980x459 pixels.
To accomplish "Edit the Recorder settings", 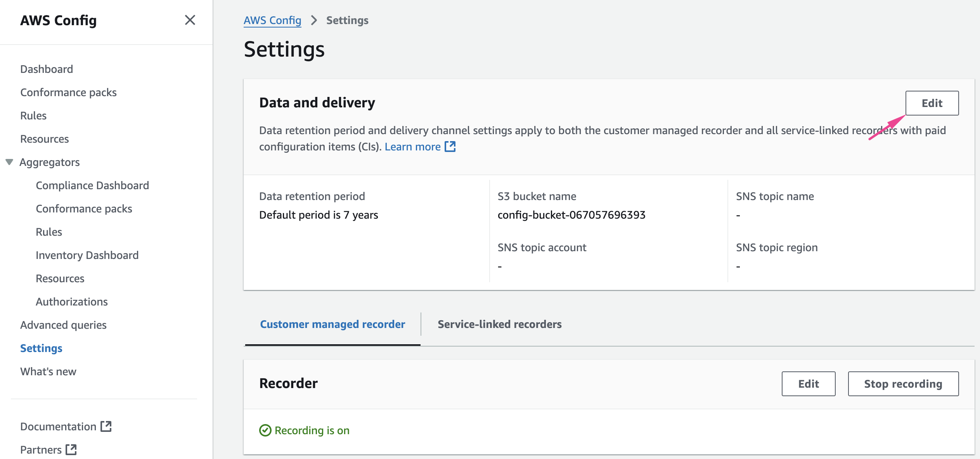I will (808, 384).
